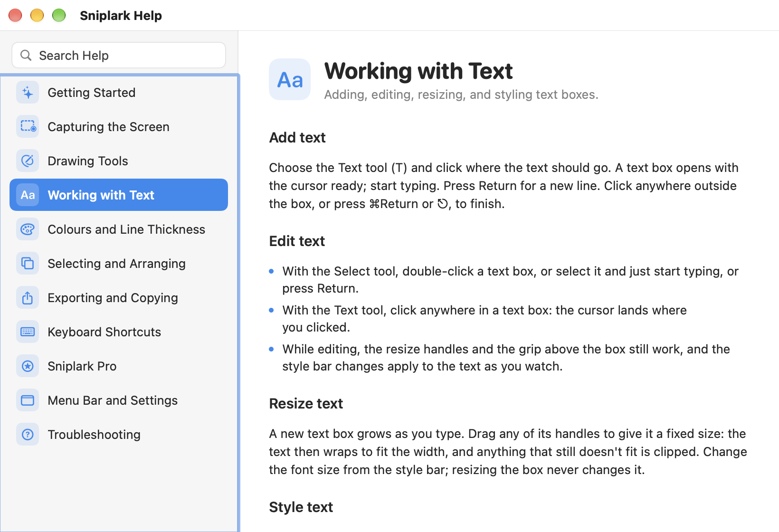Image resolution: width=779 pixels, height=532 pixels.
Task: Open the Troubleshooting topic
Action: (x=119, y=435)
